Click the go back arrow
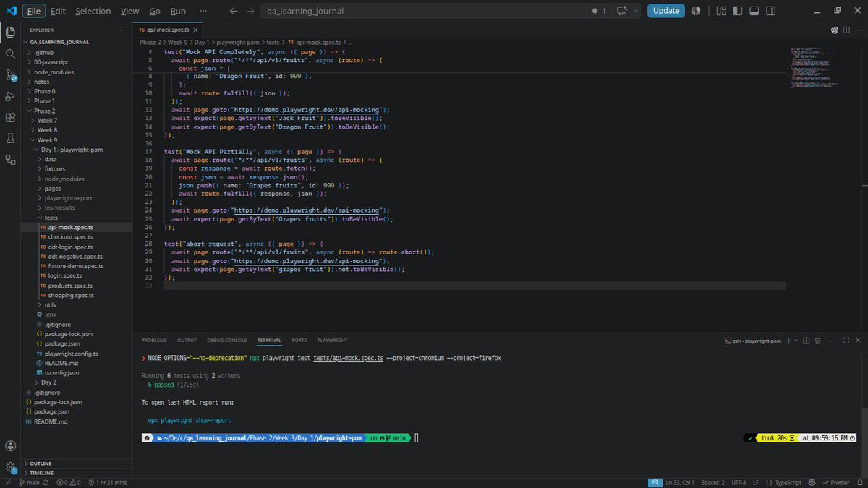 pos(233,11)
